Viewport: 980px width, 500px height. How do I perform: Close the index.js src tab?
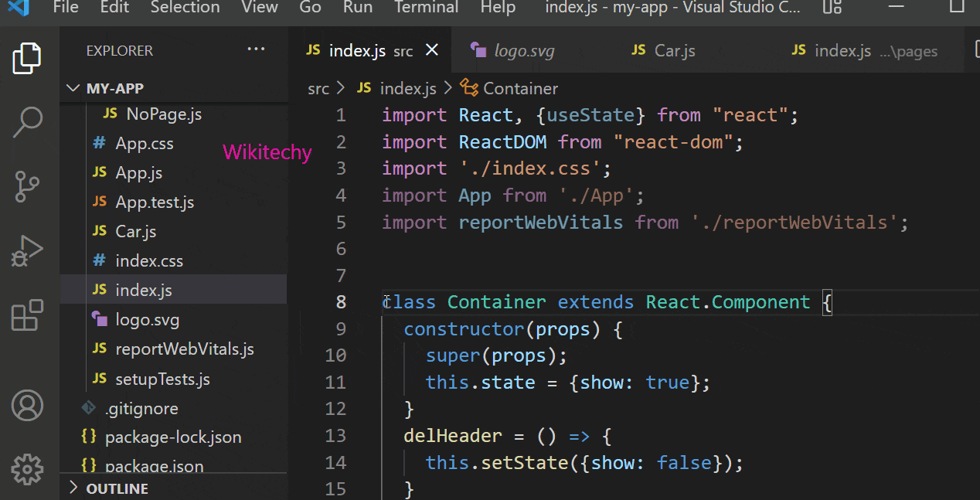[432, 50]
